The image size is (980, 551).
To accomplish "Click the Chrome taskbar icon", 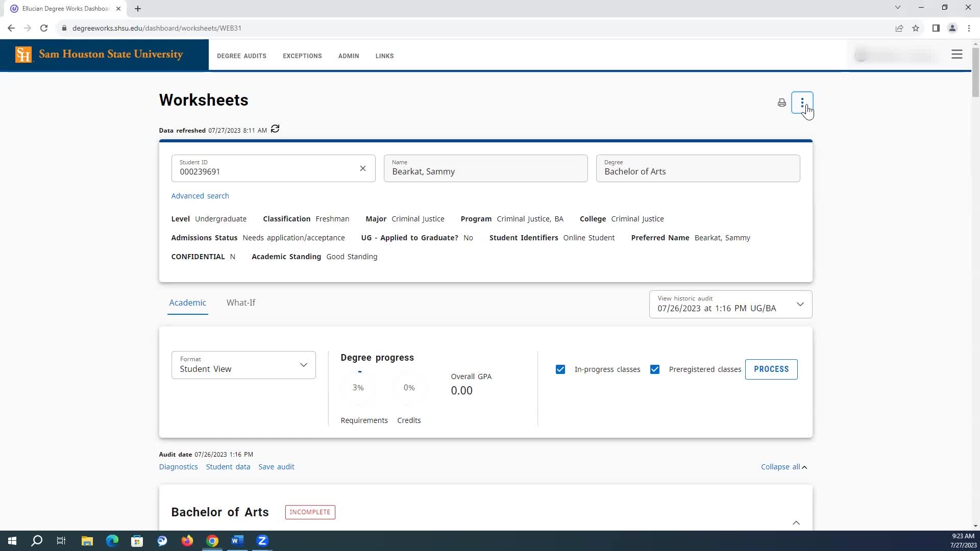I will click(x=212, y=541).
